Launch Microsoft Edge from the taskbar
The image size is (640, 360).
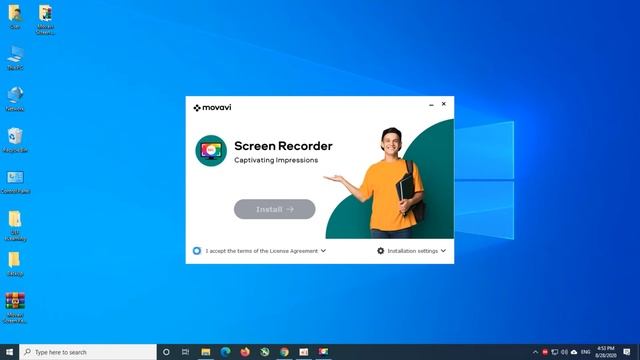pyautogui.click(x=225, y=352)
